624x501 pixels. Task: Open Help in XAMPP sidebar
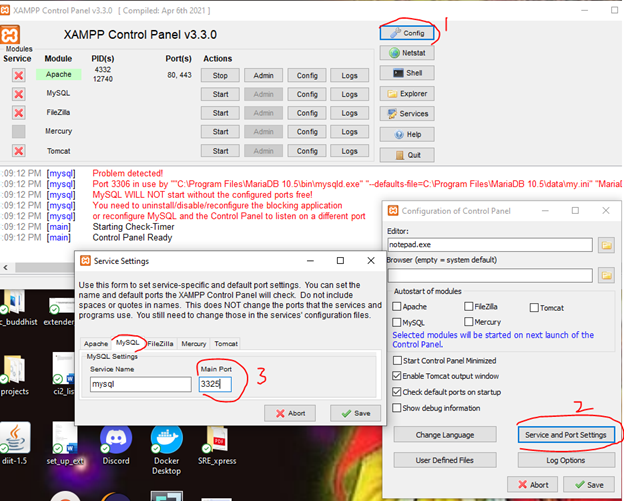407,135
